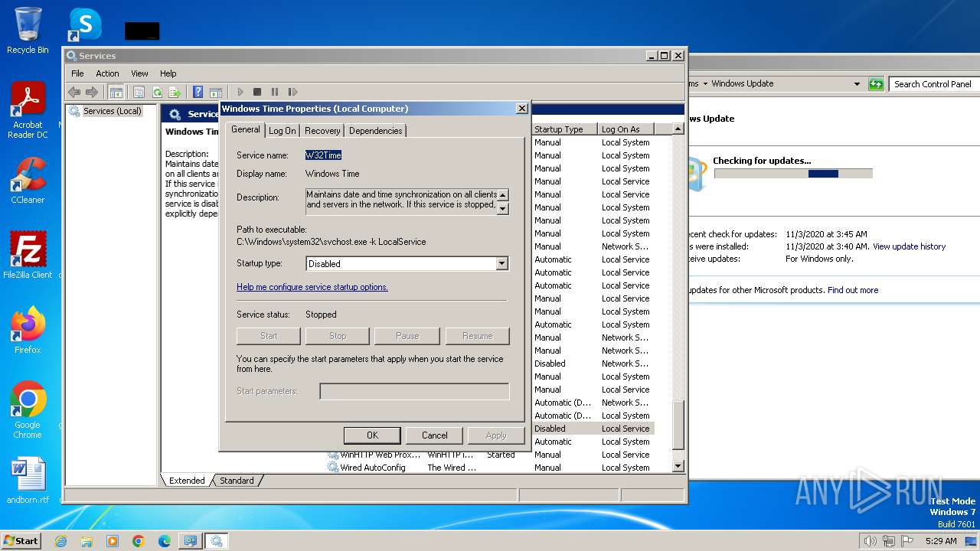Click the Find out more link

click(x=853, y=290)
